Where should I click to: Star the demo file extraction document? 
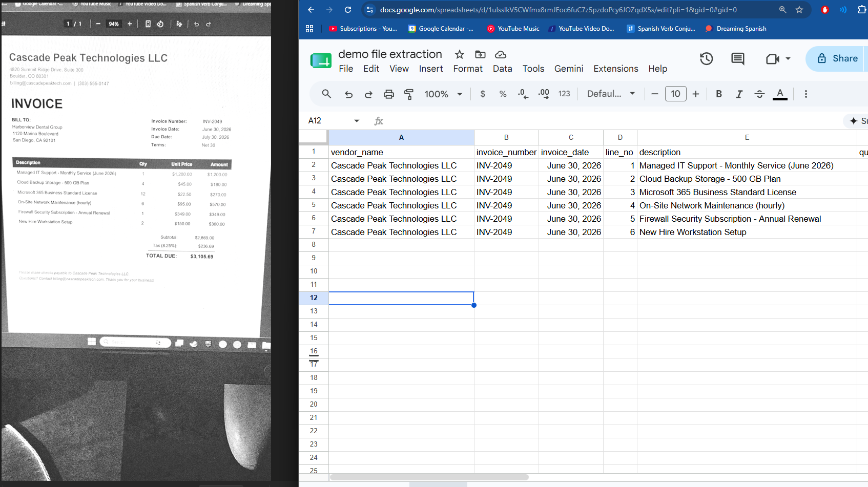click(460, 54)
